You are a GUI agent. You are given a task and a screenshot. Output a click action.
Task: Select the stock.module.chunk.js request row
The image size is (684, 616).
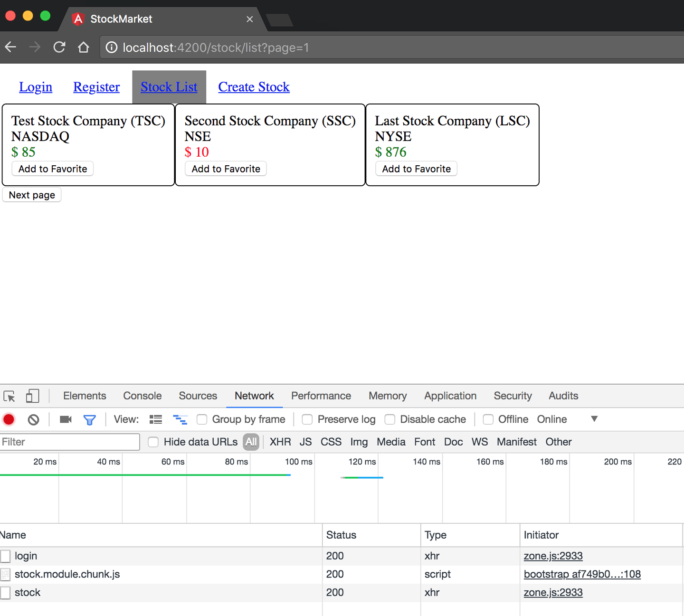point(67,574)
